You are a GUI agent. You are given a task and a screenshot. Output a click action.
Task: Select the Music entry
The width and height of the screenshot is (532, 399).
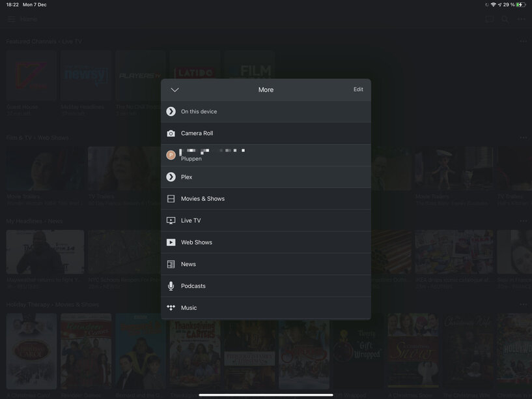(266, 308)
